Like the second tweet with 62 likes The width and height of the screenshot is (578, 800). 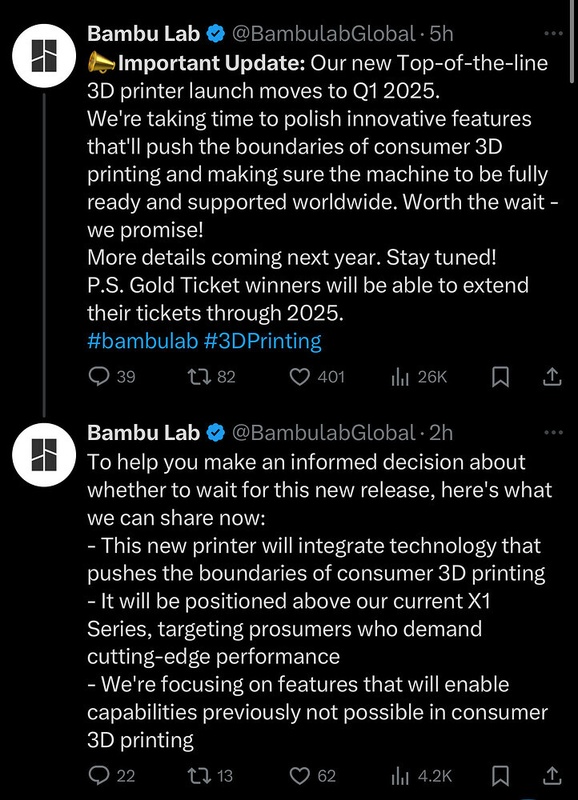(x=313, y=776)
